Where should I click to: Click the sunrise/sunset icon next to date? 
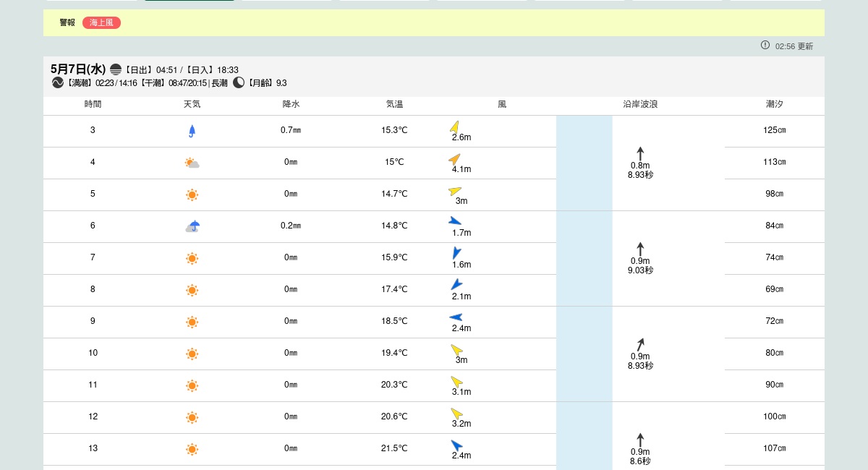tap(116, 69)
